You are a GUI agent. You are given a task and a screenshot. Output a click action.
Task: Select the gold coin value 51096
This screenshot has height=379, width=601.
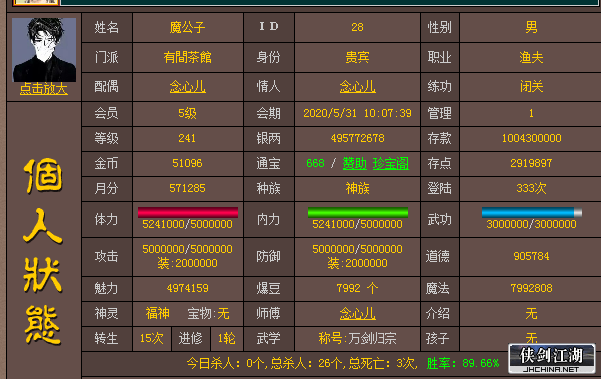(x=187, y=164)
